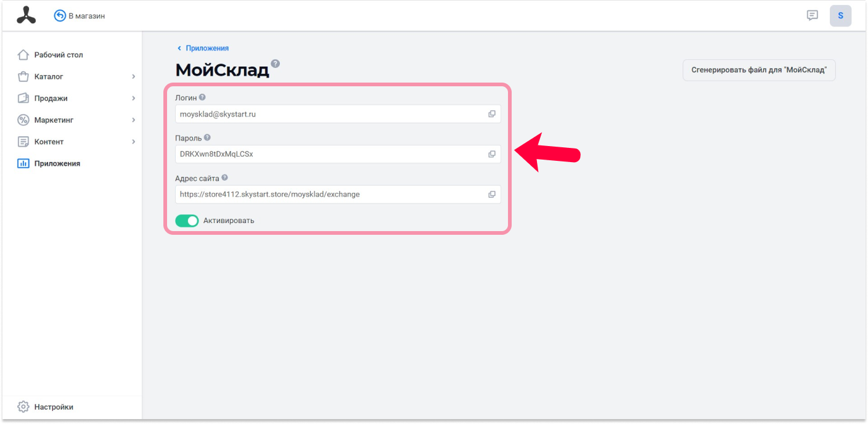The height and width of the screenshot is (424, 868).
Task: Click the Рабочий стол home icon
Action: (23, 55)
